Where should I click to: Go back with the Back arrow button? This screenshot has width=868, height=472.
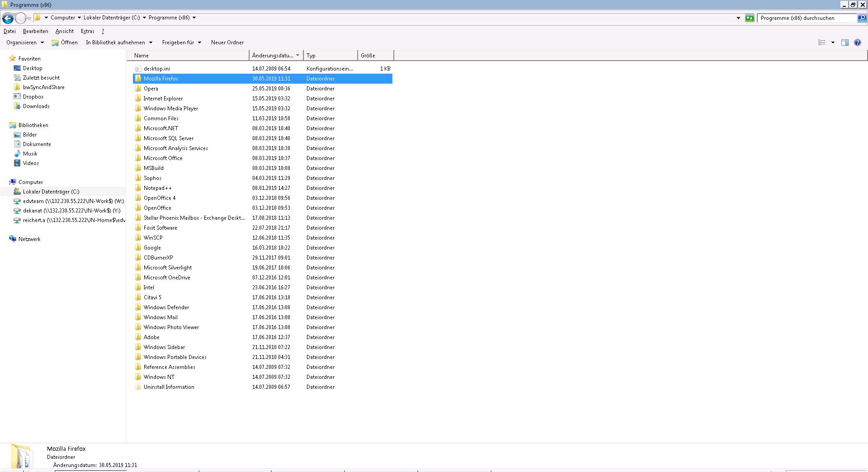coord(8,18)
